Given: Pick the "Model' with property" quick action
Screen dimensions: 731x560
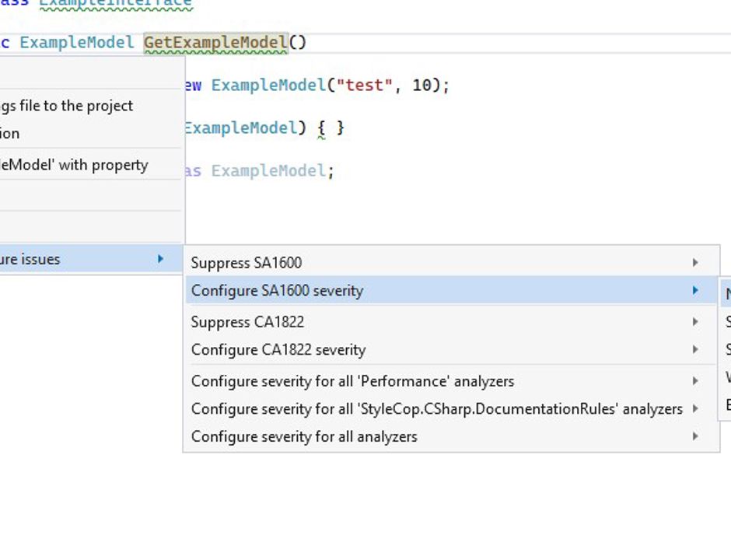Looking at the screenshot, I should [x=91, y=165].
